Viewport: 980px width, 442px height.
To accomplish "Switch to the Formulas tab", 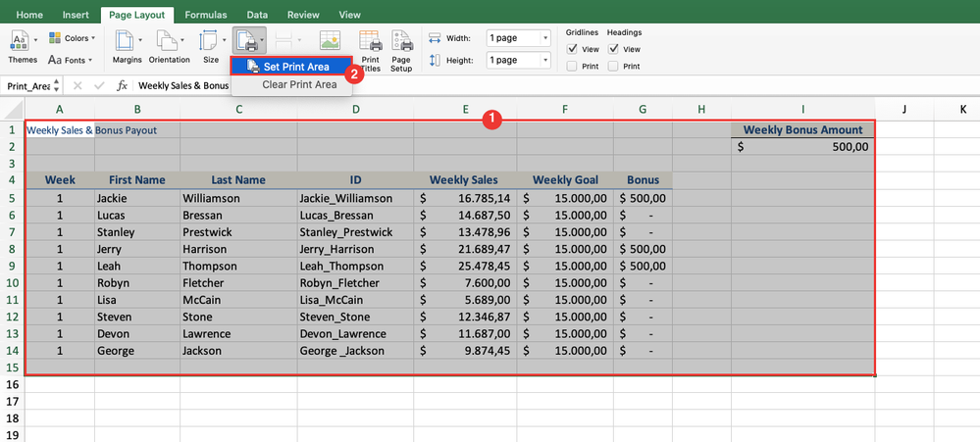I will (x=206, y=15).
